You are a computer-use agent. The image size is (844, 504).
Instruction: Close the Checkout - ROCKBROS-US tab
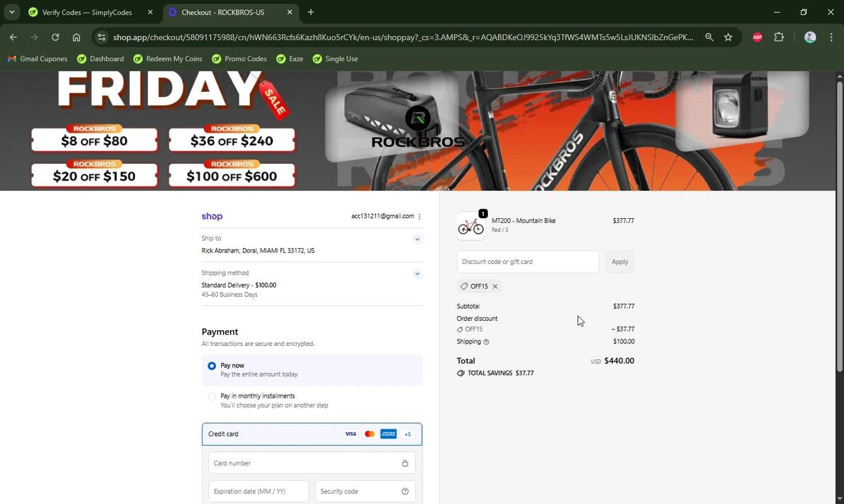coord(289,12)
